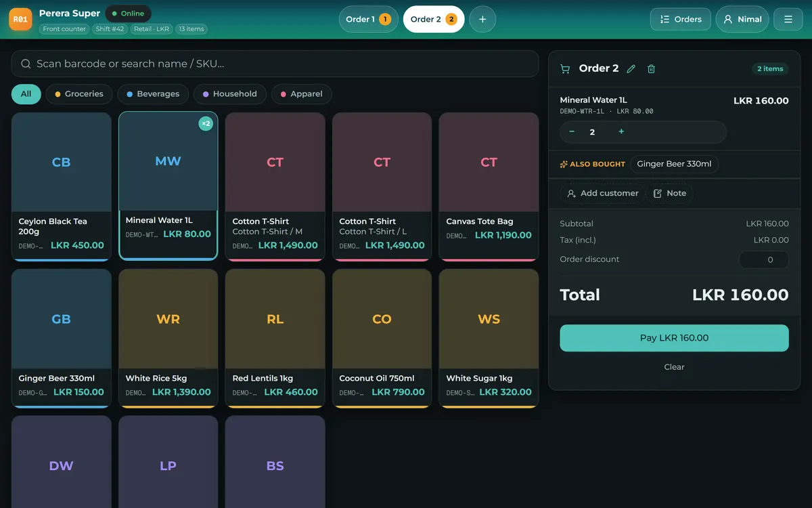
Task: Filter products by Beverages
Action: [153, 94]
